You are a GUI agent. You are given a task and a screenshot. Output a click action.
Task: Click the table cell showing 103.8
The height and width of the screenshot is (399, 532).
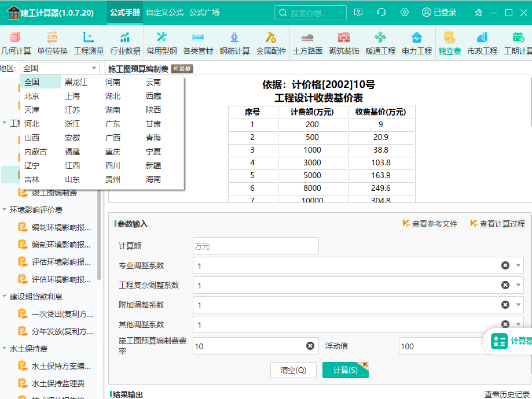(x=381, y=162)
